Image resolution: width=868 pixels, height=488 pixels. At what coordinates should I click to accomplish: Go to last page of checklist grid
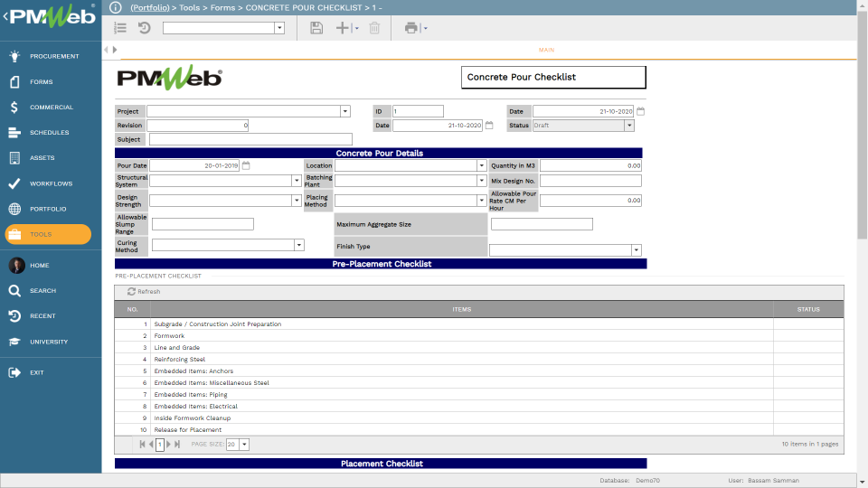177,445
